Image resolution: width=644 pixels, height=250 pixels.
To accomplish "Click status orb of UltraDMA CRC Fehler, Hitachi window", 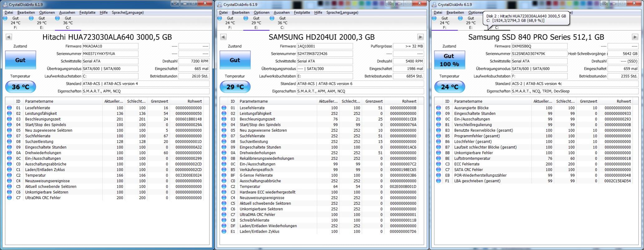I will (x=9, y=198).
